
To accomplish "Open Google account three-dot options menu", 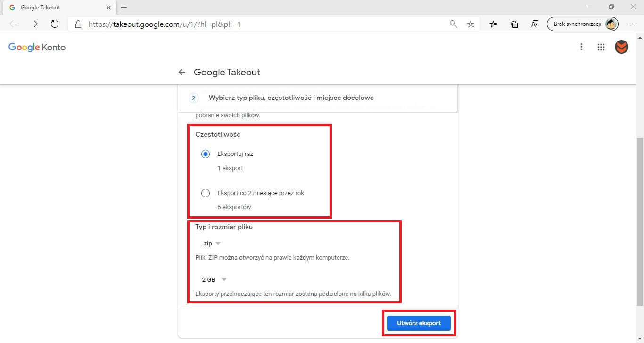I will tap(581, 47).
